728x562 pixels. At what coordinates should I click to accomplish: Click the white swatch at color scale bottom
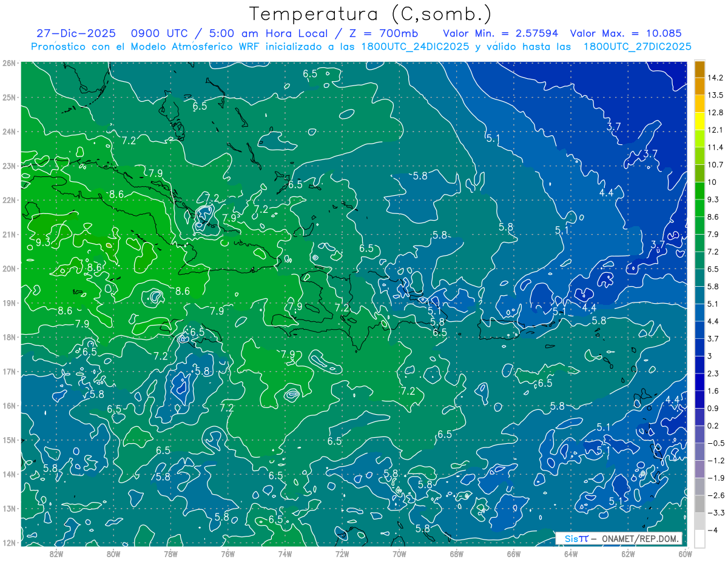point(699,538)
